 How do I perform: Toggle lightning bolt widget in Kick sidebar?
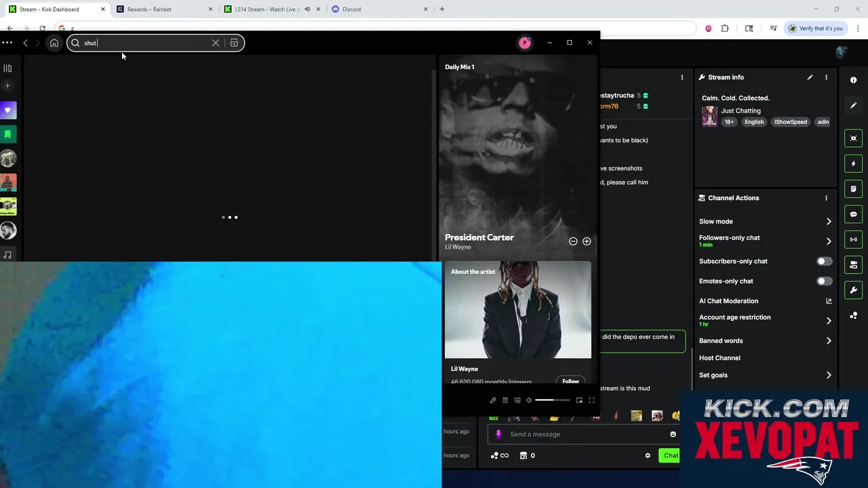tap(854, 163)
